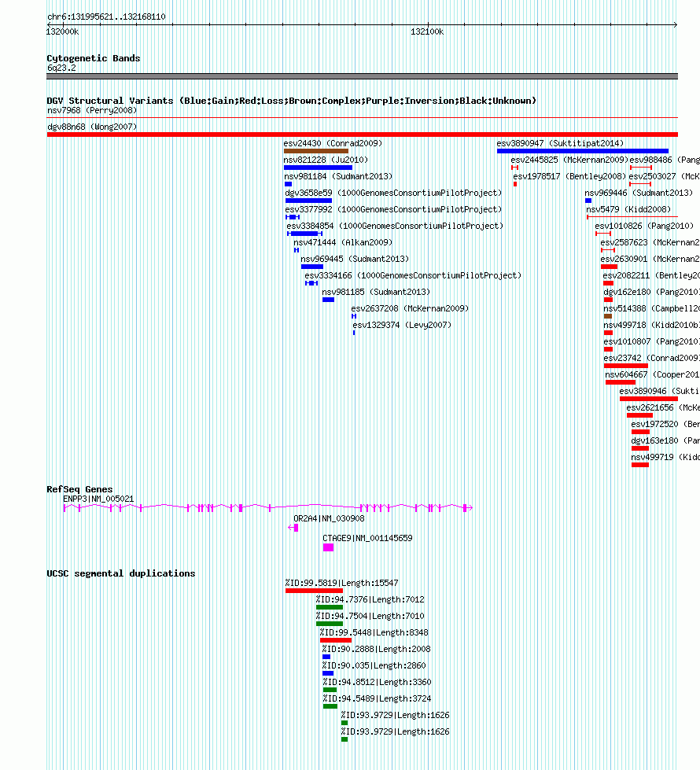Select the blue nsv969445 gain bar
This screenshot has height=770, width=700.
(x=312, y=267)
